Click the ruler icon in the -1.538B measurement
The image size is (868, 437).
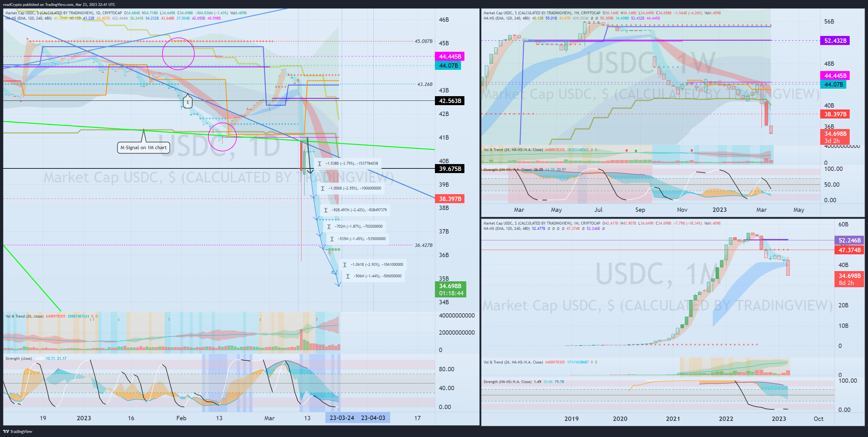coord(319,163)
